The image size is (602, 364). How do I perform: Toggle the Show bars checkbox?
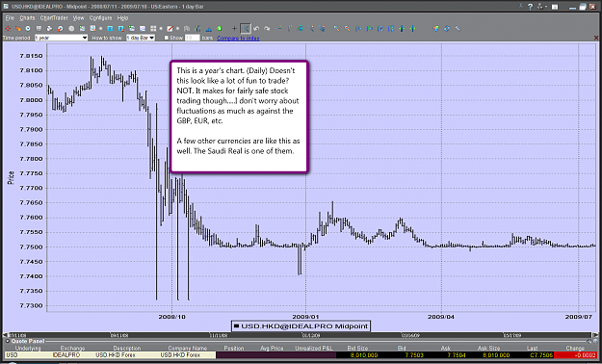[167, 38]
